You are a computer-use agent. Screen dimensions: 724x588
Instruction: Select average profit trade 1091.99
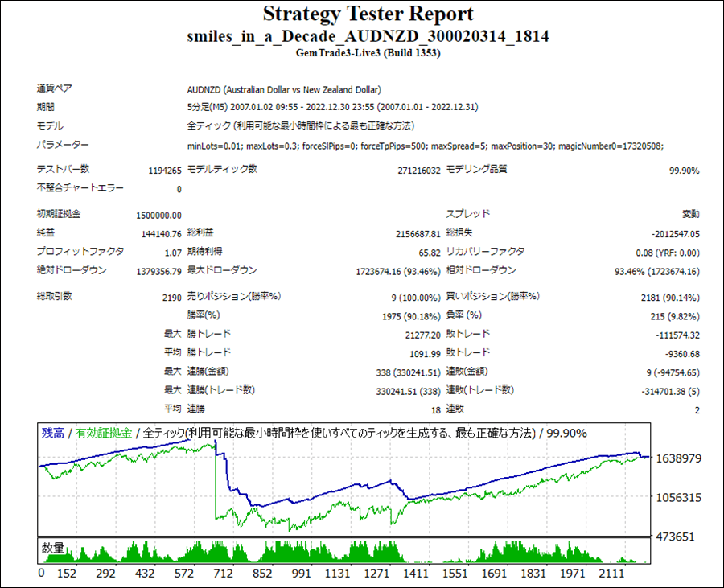(426, 355)
